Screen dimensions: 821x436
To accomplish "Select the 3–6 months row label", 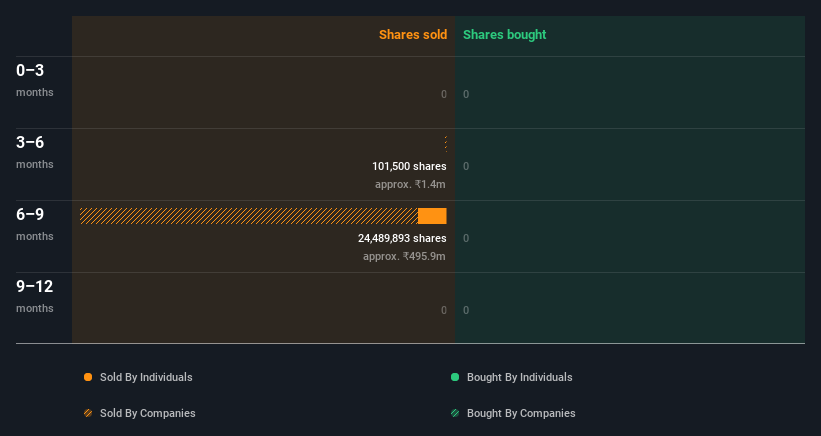I will [x=35, y=152].
